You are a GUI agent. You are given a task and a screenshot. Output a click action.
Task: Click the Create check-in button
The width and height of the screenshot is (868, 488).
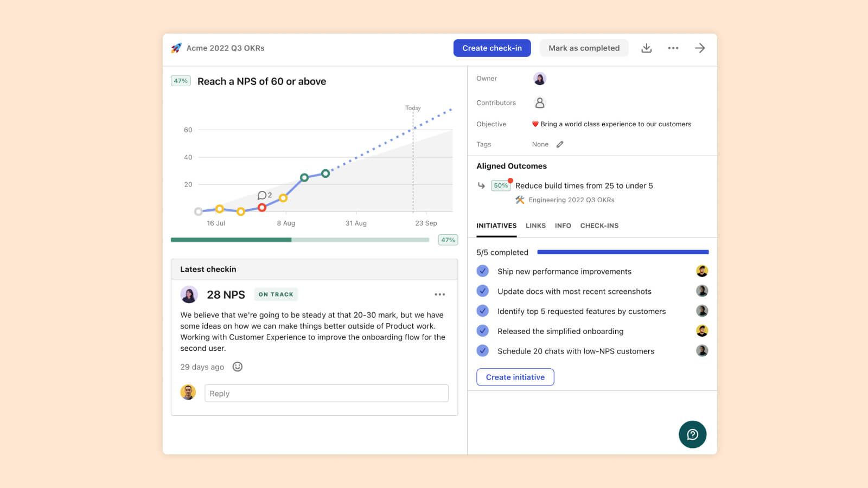coord(492,48)
